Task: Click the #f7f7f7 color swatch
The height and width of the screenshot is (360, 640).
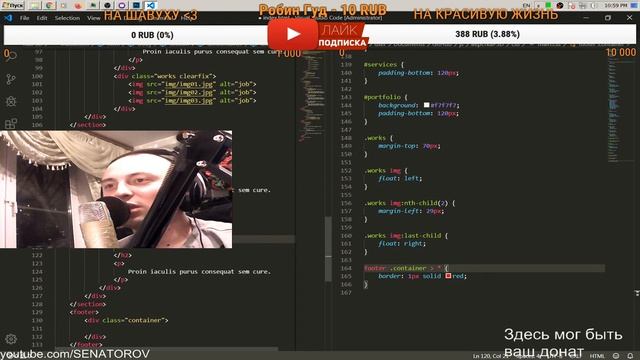Action: coord(427,105)
